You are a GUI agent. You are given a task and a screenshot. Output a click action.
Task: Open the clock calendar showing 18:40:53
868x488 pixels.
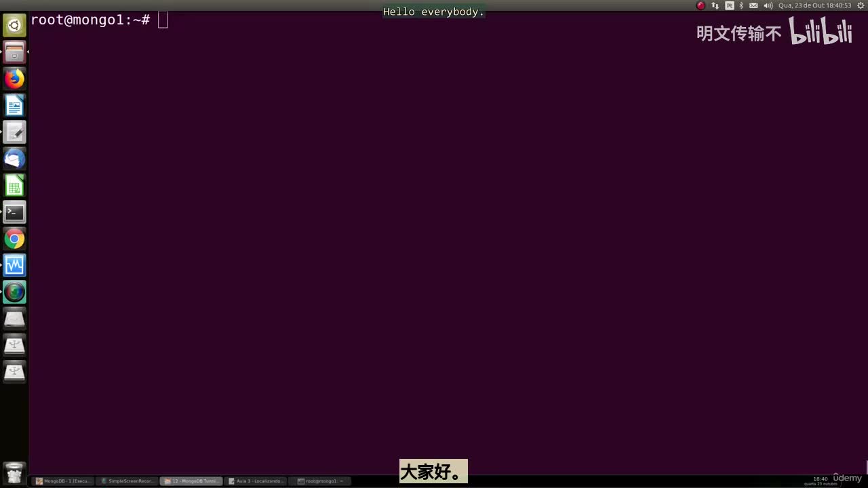(x=814, y=5)
